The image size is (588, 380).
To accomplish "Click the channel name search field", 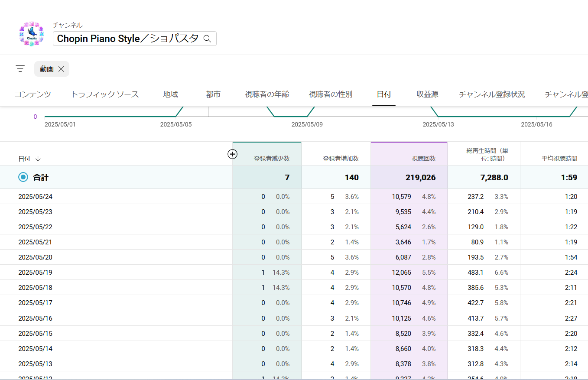I will click(135, 39).
